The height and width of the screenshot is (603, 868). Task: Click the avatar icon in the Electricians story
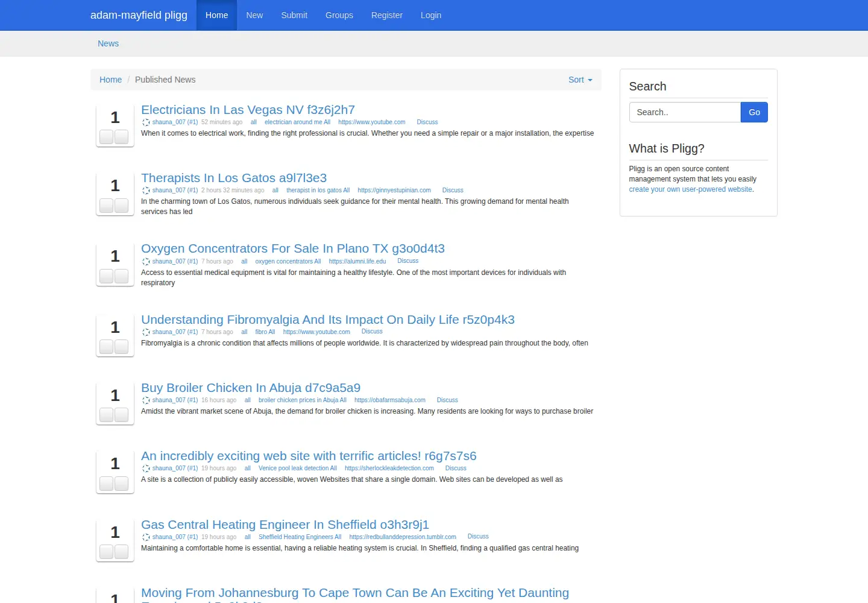tap(146, 122)
